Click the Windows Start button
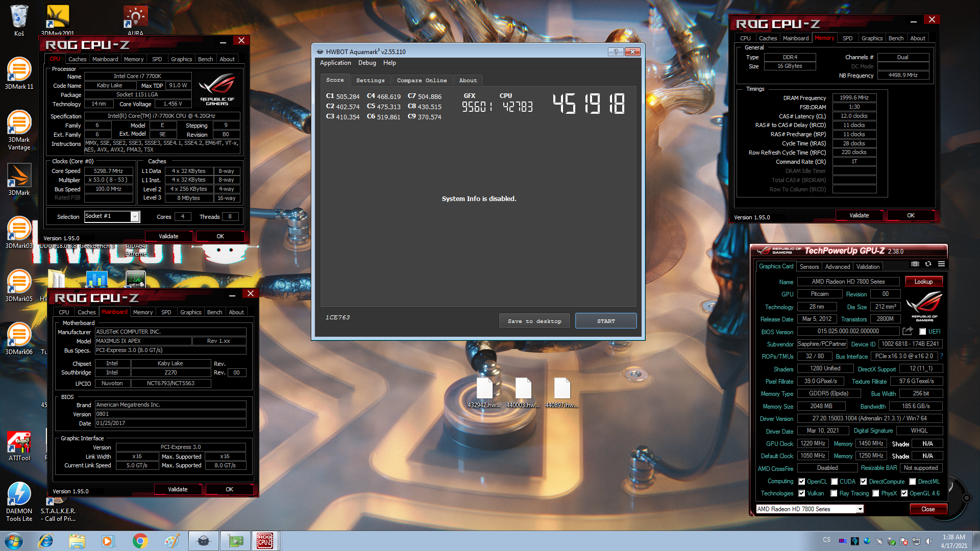 pyautogui.click(x=14, y=541)
